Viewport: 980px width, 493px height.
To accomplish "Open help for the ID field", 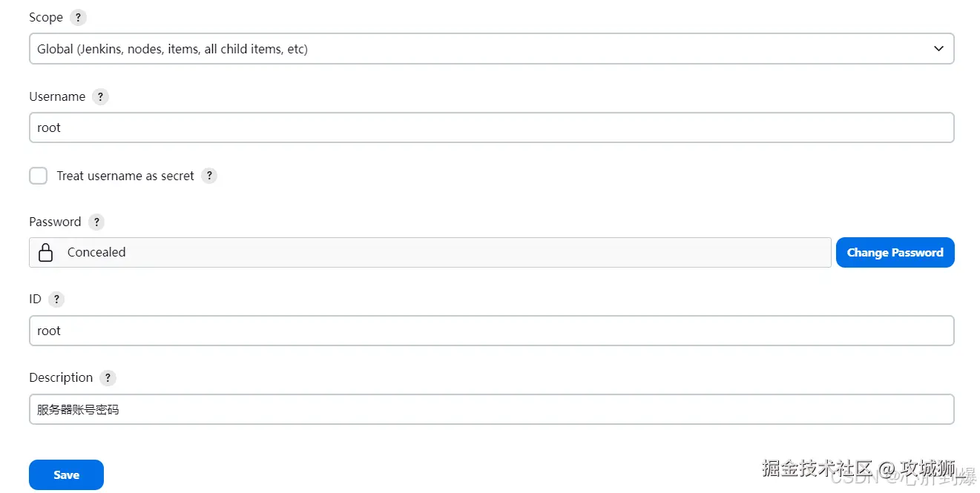I will [x=56, y=300].
